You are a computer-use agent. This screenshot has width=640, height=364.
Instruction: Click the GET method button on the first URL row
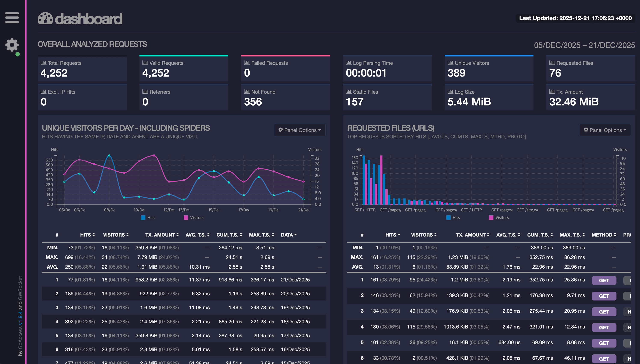(604, 281)
